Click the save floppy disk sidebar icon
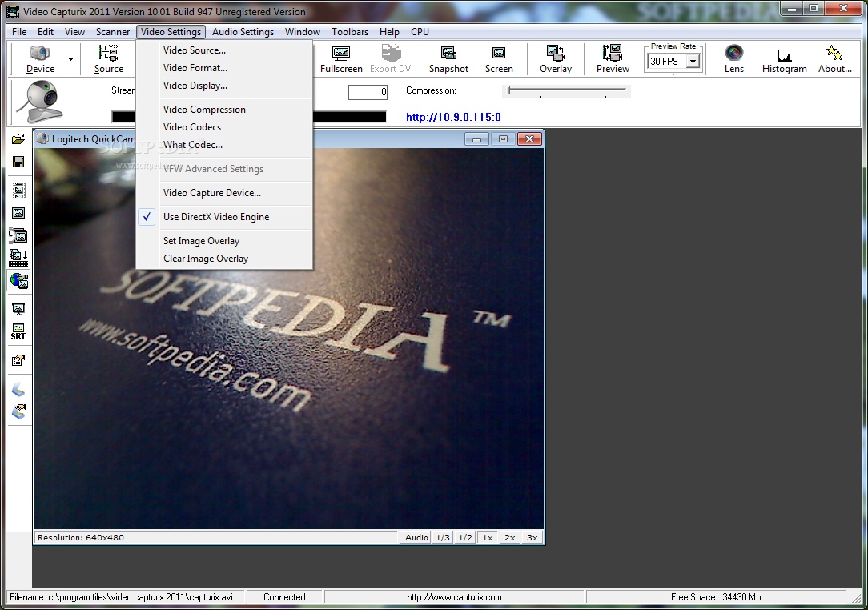Viewport: 868px width, 610px height. pos(18,162)
